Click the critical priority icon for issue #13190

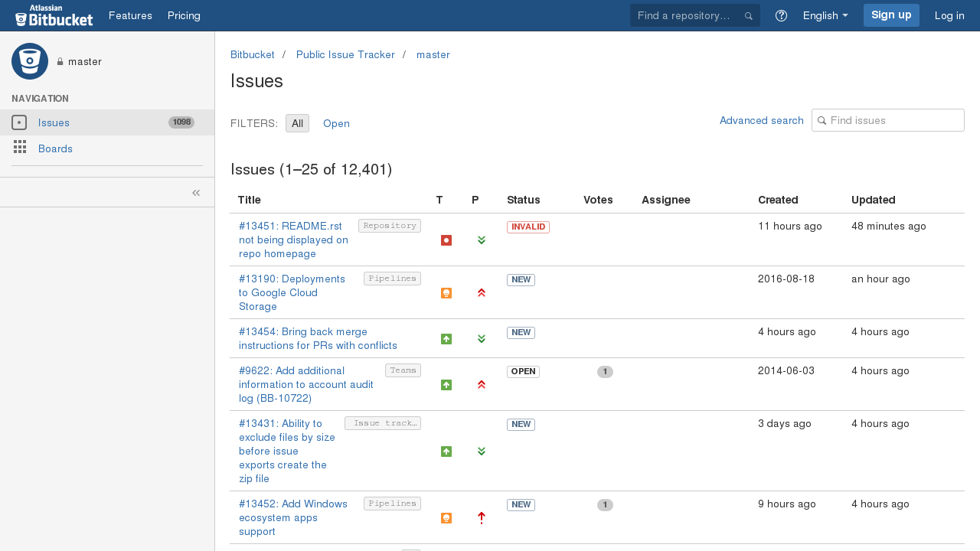(x=482, y=293)
